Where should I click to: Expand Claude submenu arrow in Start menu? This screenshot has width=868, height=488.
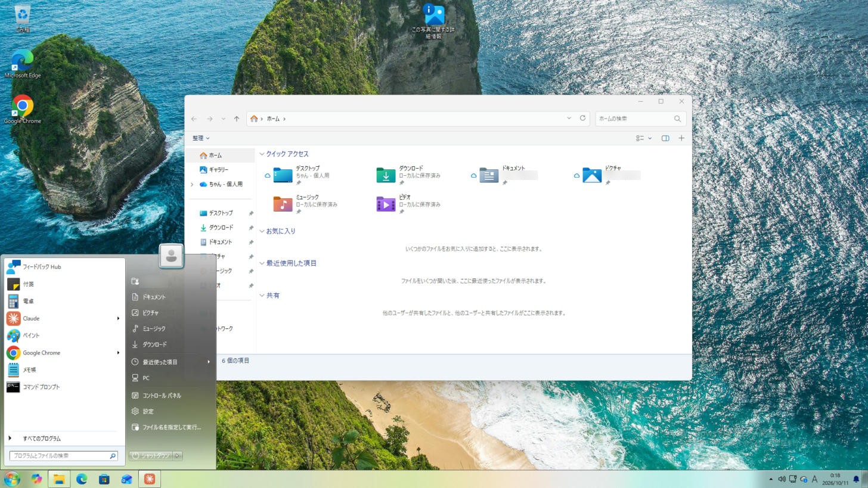point(118,319)
